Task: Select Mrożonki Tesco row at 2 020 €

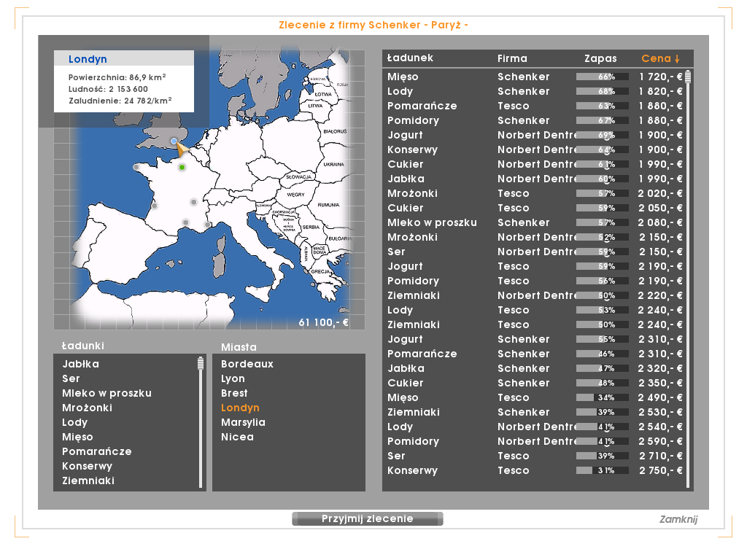Action: point(535,193)
